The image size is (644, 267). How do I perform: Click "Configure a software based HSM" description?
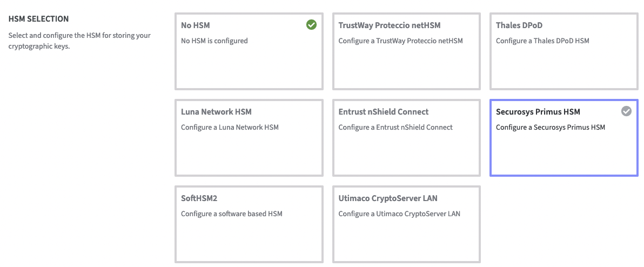point(232,213)
